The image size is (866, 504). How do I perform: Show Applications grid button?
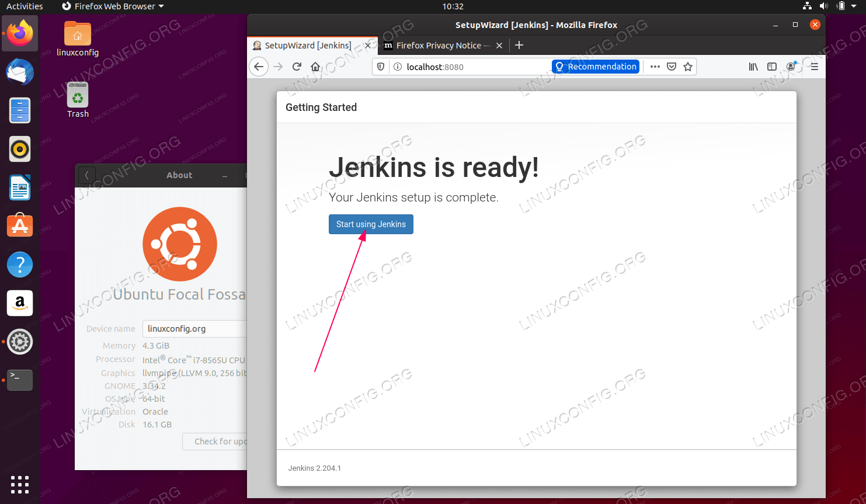(20, 484)
